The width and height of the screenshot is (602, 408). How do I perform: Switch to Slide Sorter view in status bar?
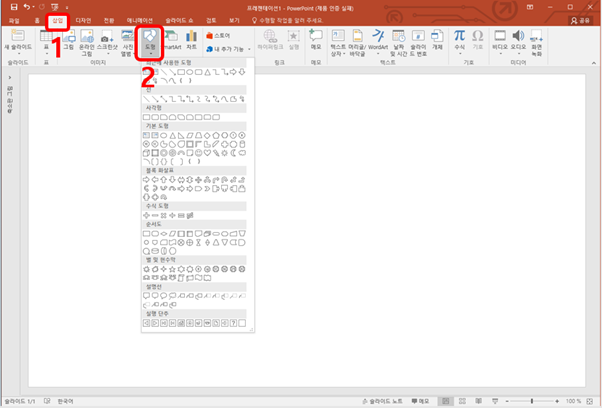[462, 401]
